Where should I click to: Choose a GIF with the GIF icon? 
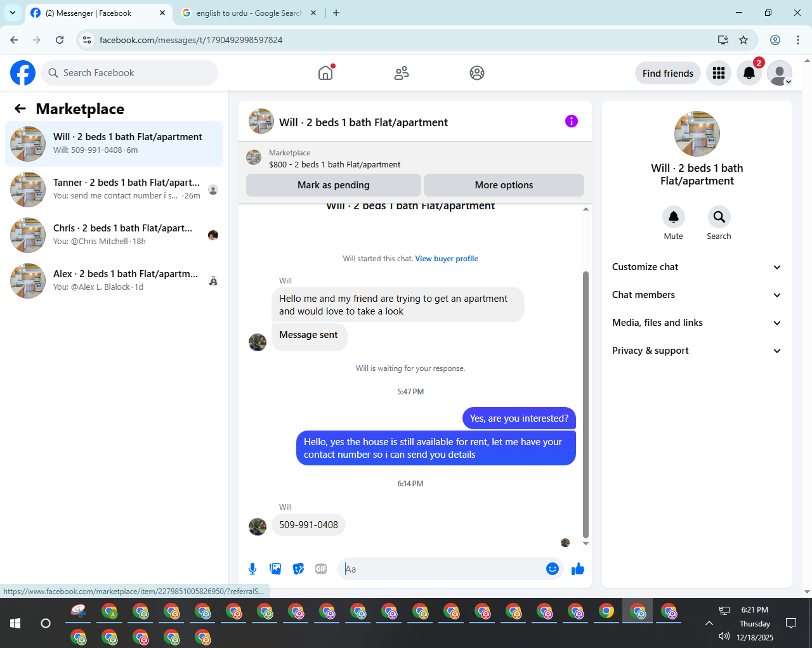point(321,569)
